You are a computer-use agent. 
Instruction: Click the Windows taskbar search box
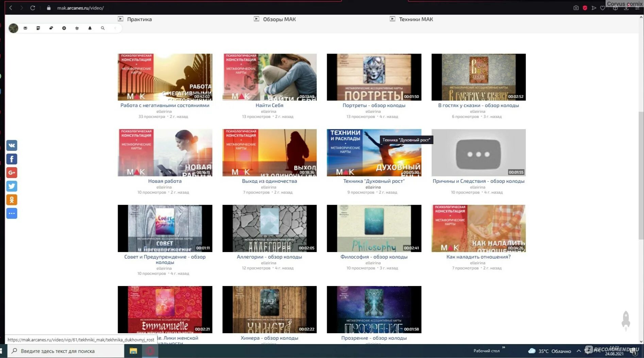66,351
